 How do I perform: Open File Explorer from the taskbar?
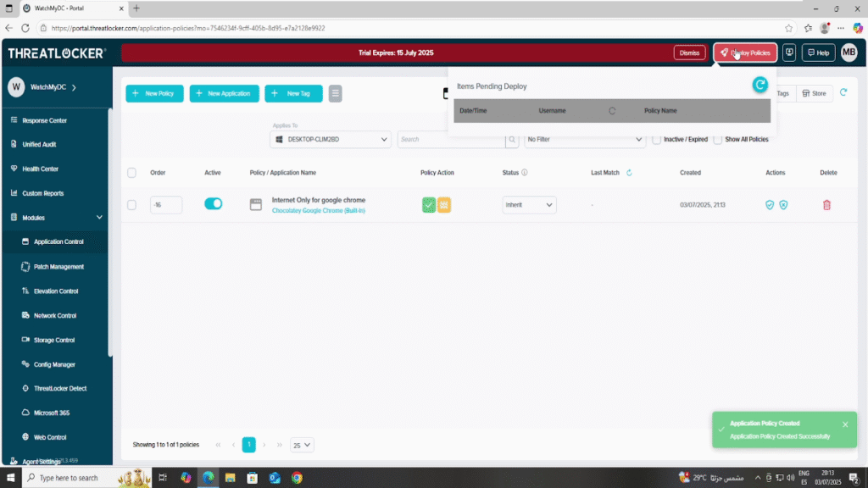click(x=231, y=478)
